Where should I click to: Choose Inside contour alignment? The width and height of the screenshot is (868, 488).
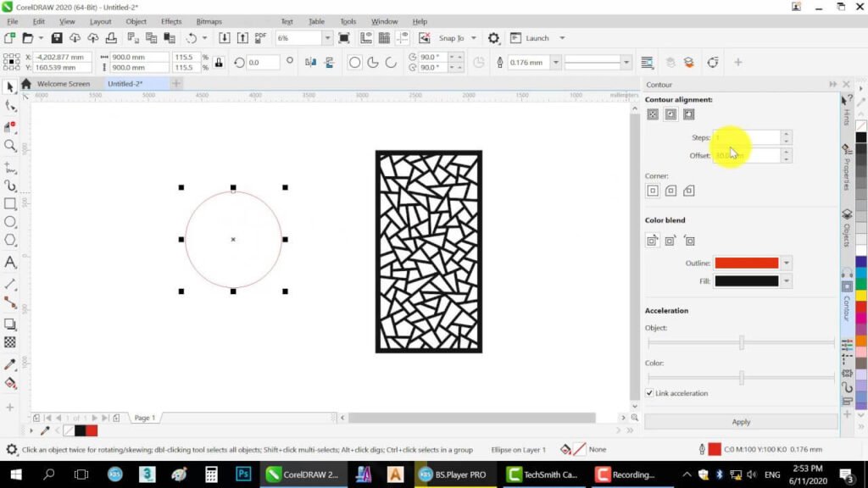click(x=670, y=114)
